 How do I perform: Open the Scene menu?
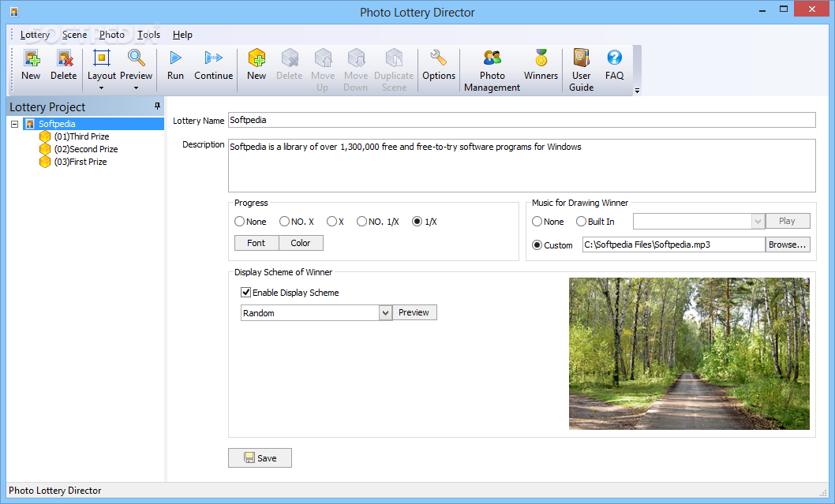tap(74, 35)
